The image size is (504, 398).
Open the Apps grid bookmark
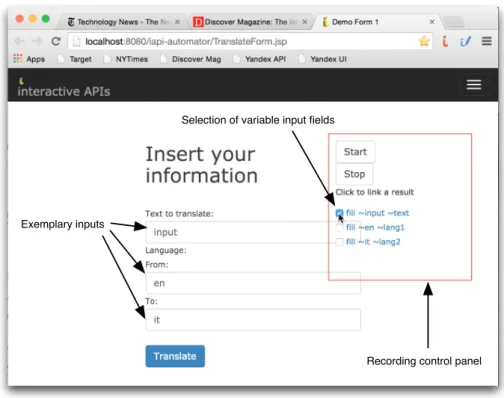29,59
